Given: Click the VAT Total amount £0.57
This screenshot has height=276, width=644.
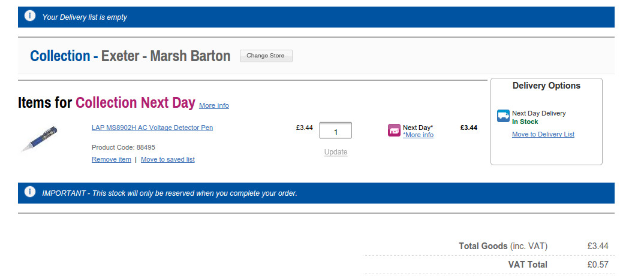Looking at the screenshot, I should pyautogui.click(x=598, y=265).
